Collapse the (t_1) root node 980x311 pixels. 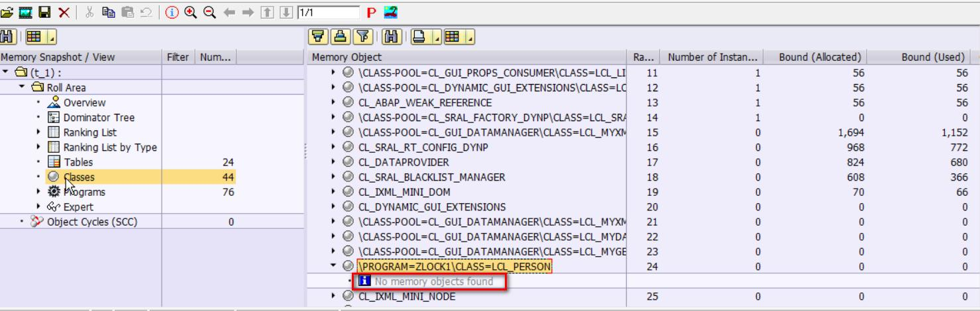5,72
